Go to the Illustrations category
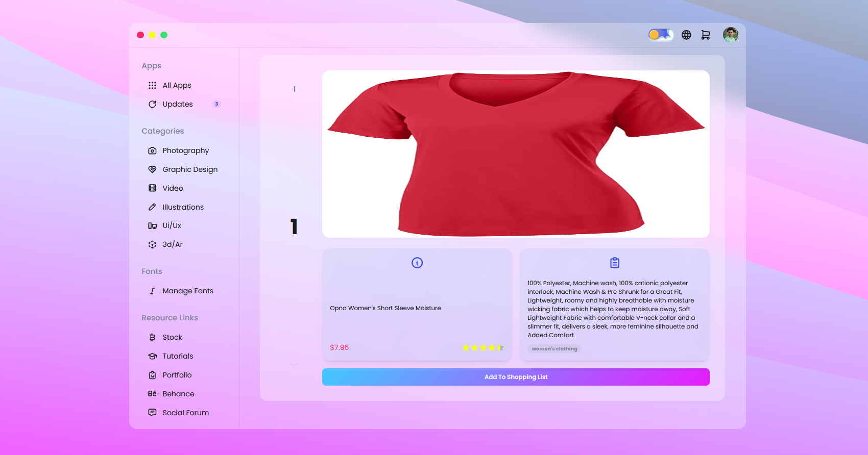This screenshot has width=868, height=455. [184, 207]
